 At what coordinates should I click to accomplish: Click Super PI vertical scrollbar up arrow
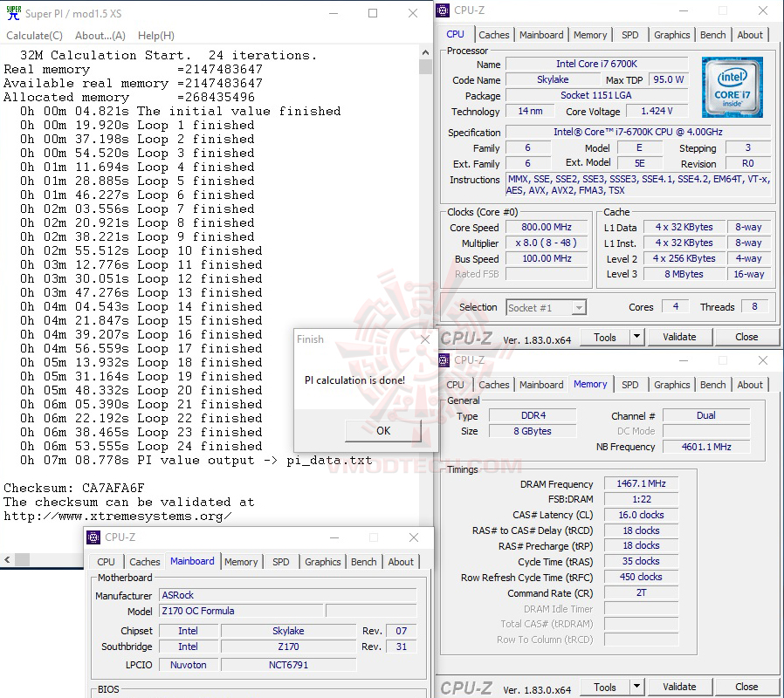point(425,52)
